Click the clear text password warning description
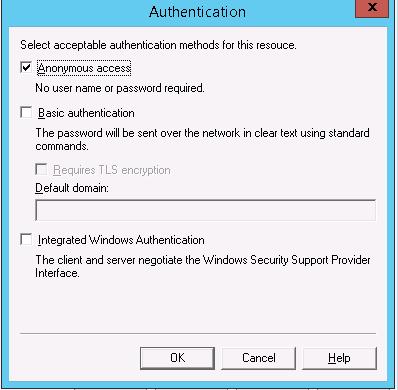Image resolution: width=398 pixels, height=390 pixels. [x=202, y=139]
